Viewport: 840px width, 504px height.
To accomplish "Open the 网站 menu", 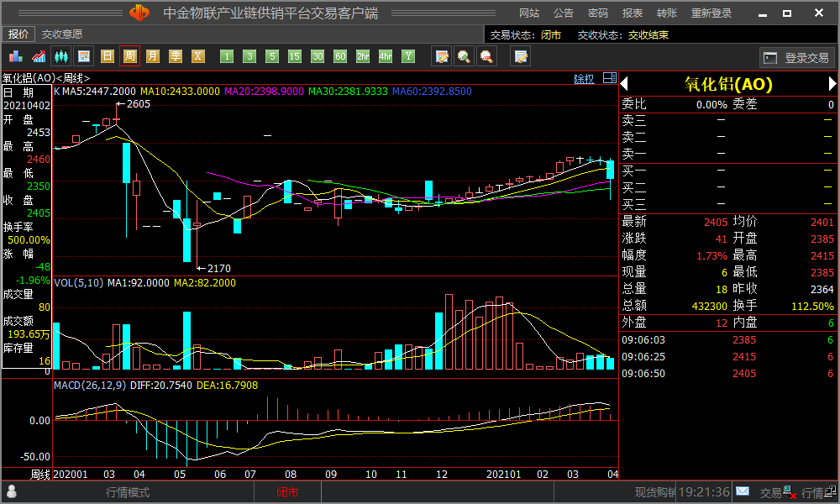I will coord(528,13).
